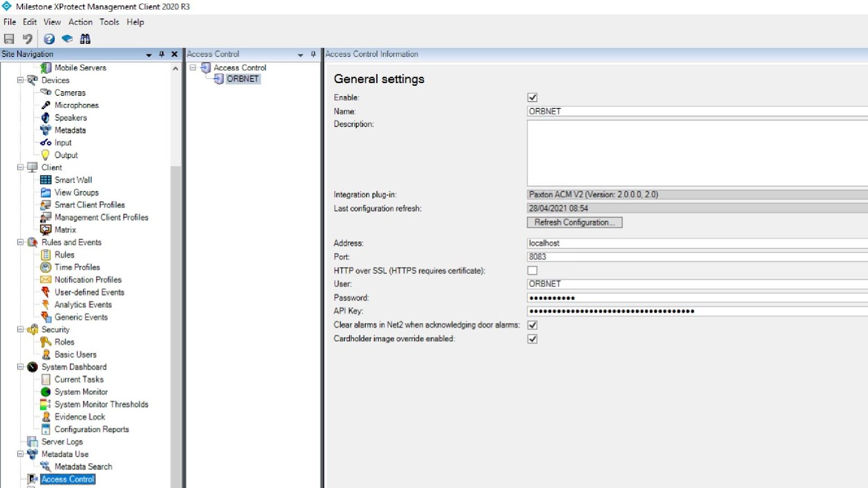
Task: Click the Microphones icon
Action: [x=46, y=105]
